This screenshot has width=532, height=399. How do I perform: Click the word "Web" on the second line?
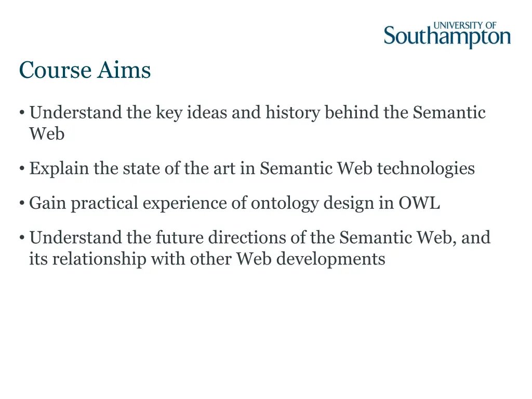click(47, 134)
